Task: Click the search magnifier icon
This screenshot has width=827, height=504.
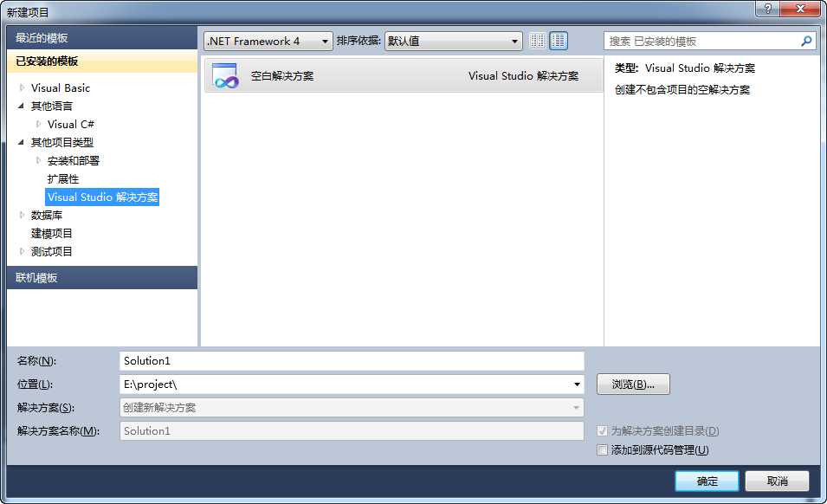Action: point(806,41)
